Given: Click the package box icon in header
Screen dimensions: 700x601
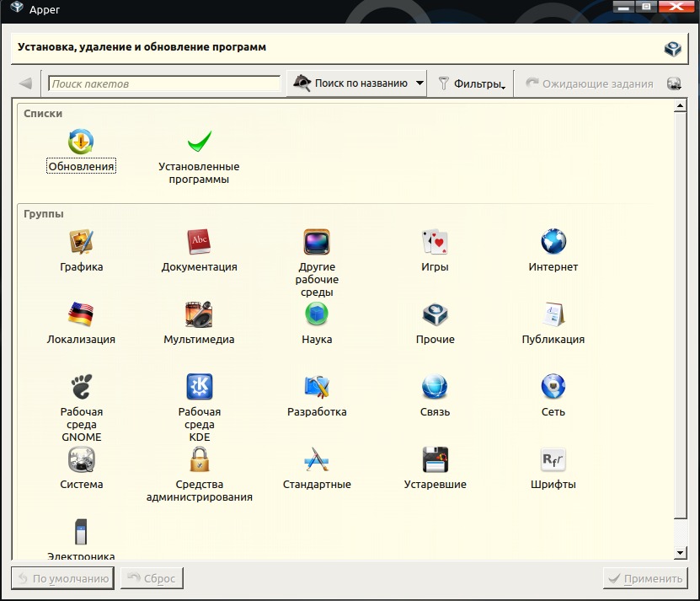Looking at the screenshot, I should (x=672, y=48).
